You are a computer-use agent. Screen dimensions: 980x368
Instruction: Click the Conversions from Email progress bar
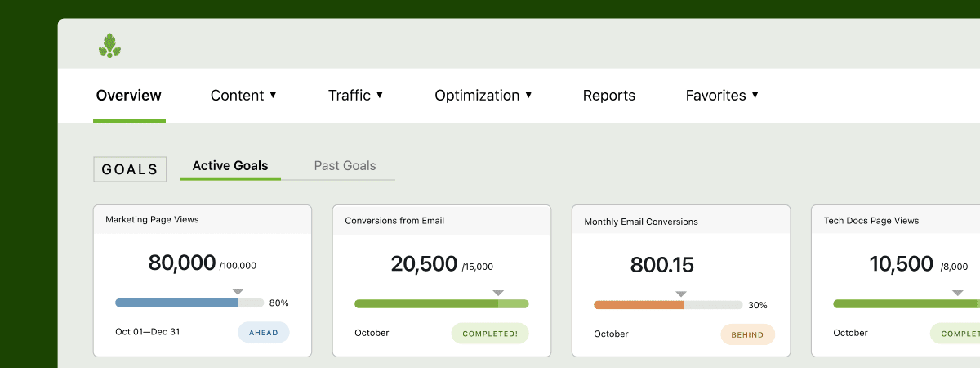(x=441, y=303)
